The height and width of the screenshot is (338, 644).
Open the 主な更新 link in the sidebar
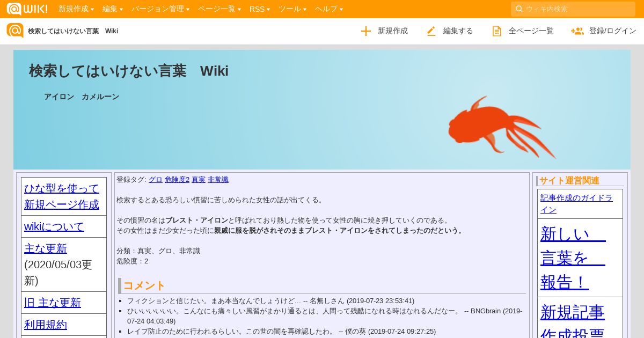46,248
